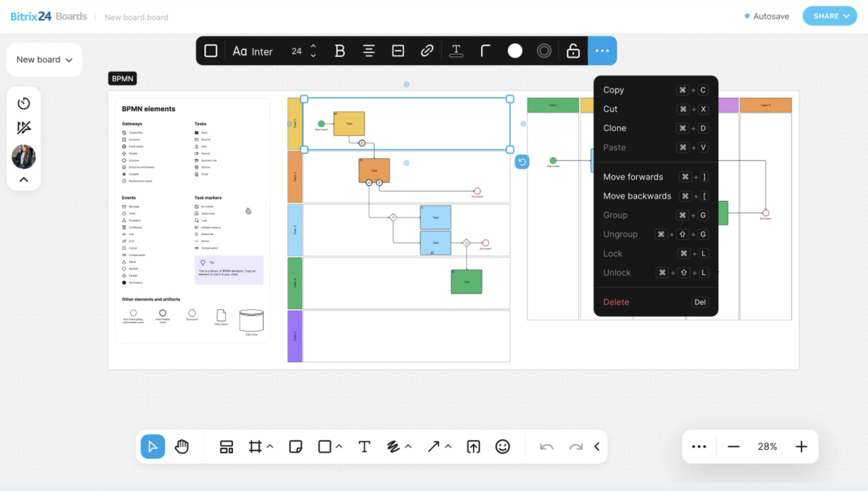Screen dimensions: 868x491
Task: Toggle the lock on the selected element
Action: click(573, 51)
